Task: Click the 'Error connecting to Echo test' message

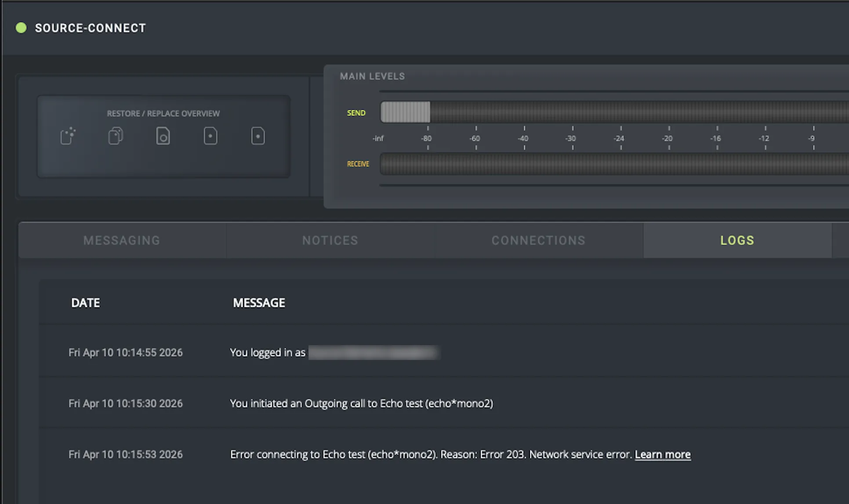Action: click(431, 454)
